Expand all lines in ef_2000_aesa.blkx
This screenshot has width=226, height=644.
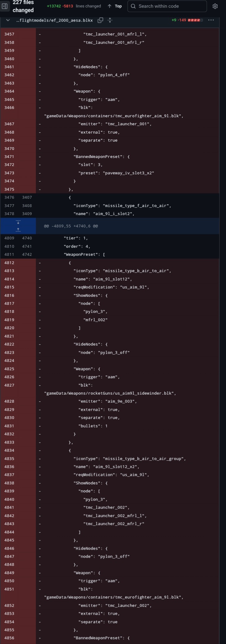tap(110, 20)
